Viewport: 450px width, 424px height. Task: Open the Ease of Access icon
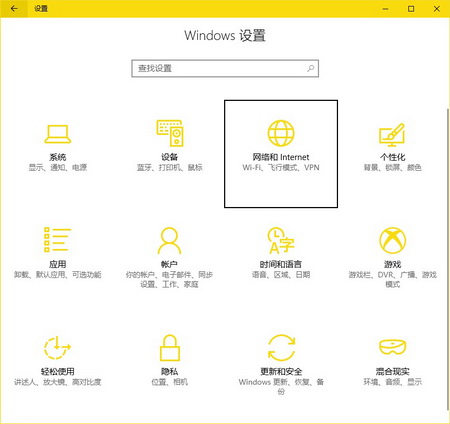pyautogui.click(x=57, y=348)
